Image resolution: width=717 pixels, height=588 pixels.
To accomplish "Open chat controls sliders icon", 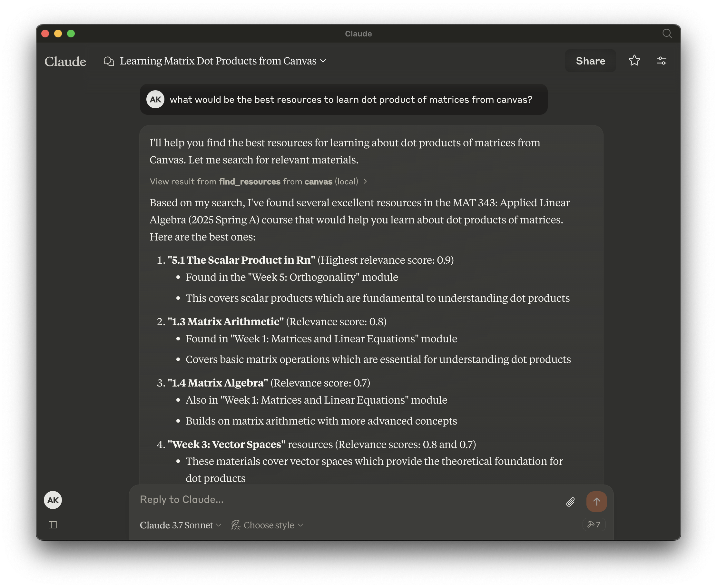I will click(661, 61).
